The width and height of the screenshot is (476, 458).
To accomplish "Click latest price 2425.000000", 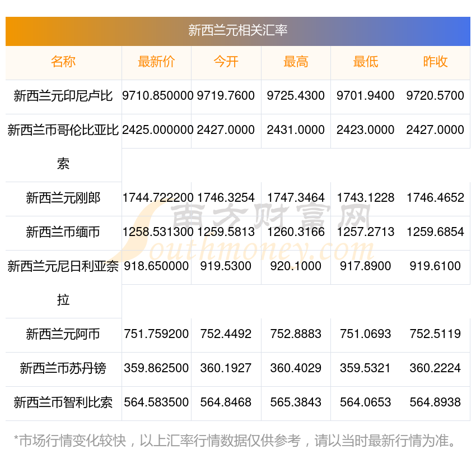I will 157,130.
